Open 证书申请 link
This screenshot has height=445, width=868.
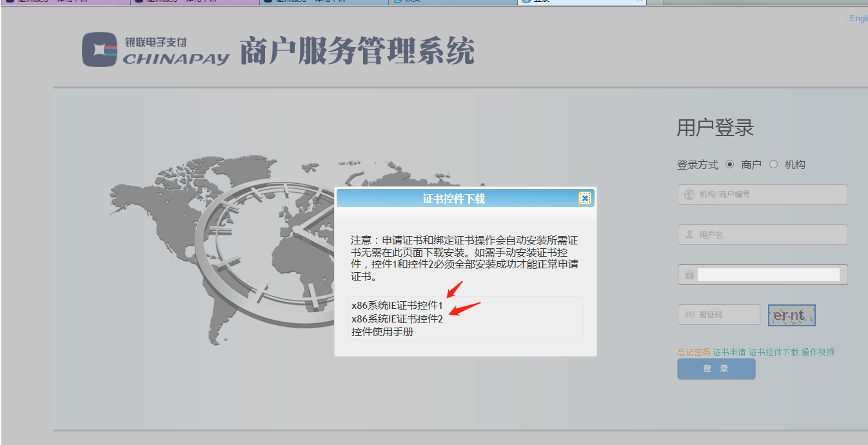pos(729,352)
